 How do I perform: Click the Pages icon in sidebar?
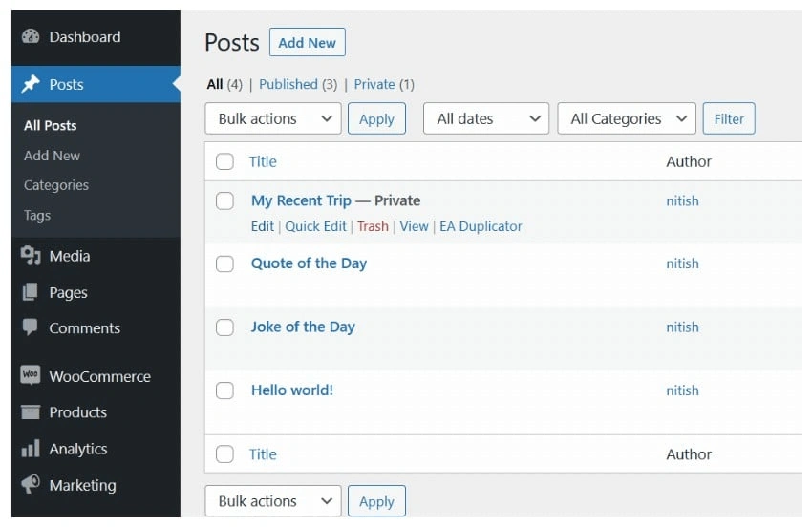click(x=31, y=292)
